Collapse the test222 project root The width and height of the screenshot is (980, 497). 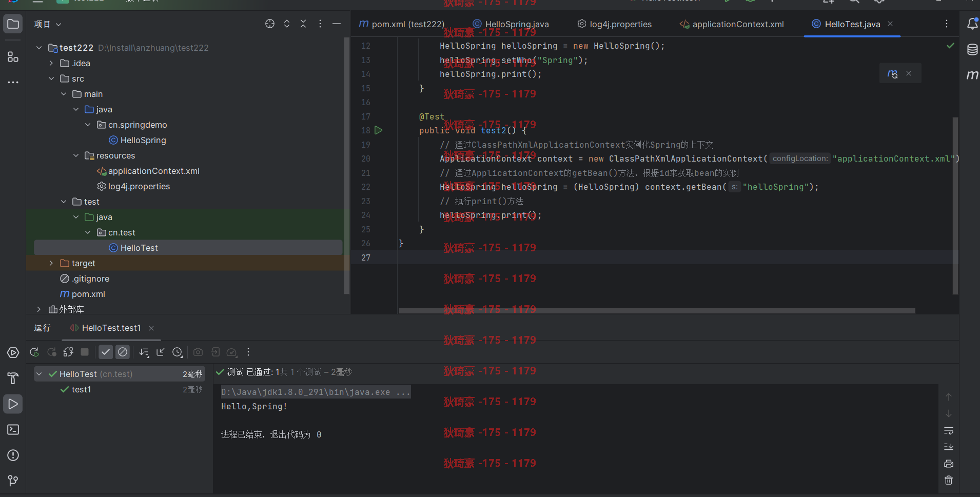39,48
